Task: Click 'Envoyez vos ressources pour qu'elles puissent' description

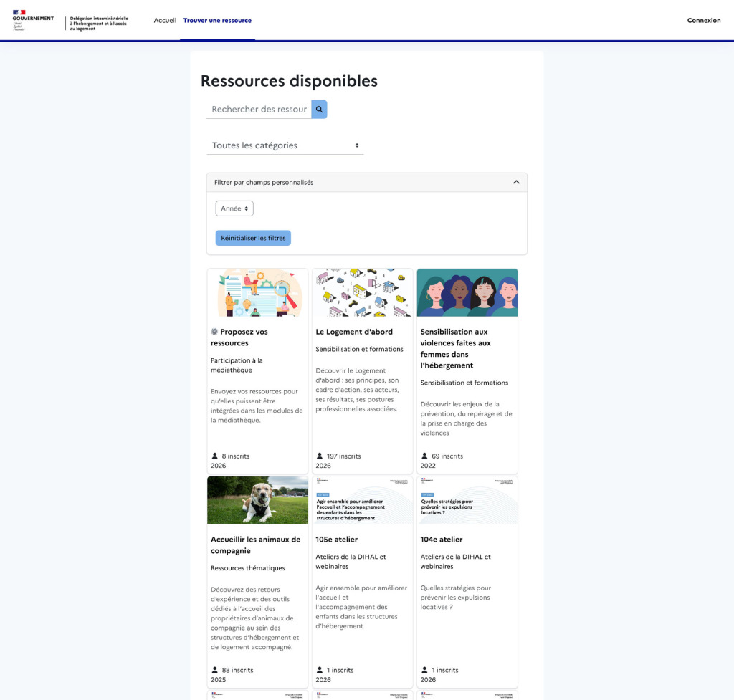Action: point(257,406)
